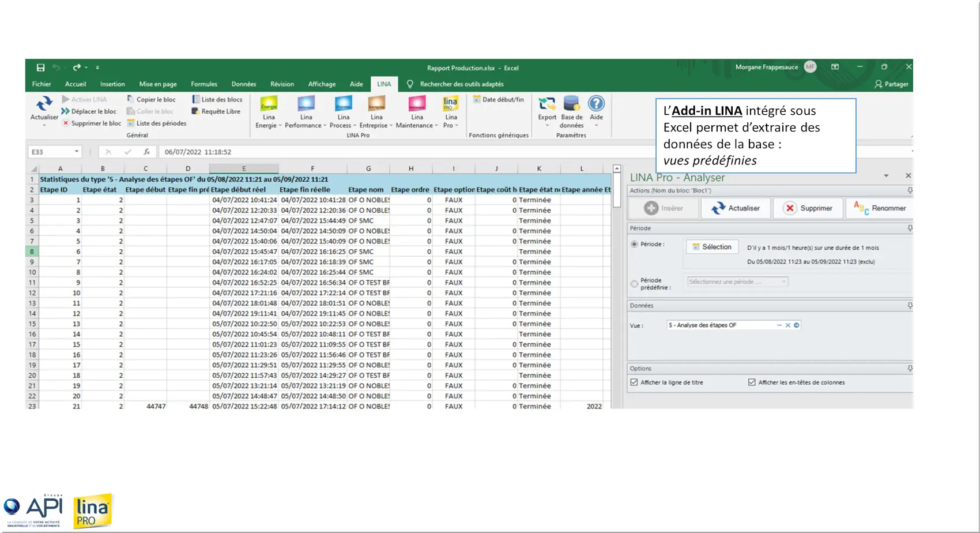Switch to the Insertion tab

[112, 84]
